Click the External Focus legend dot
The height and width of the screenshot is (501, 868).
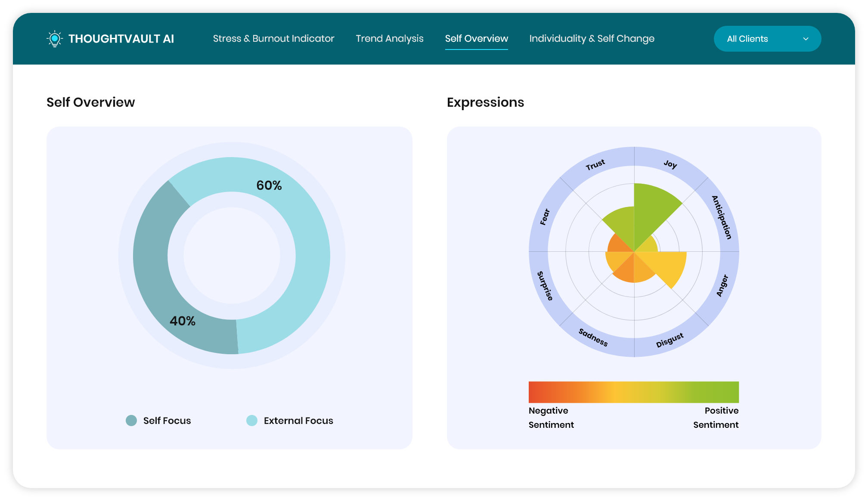pos(252,421)
